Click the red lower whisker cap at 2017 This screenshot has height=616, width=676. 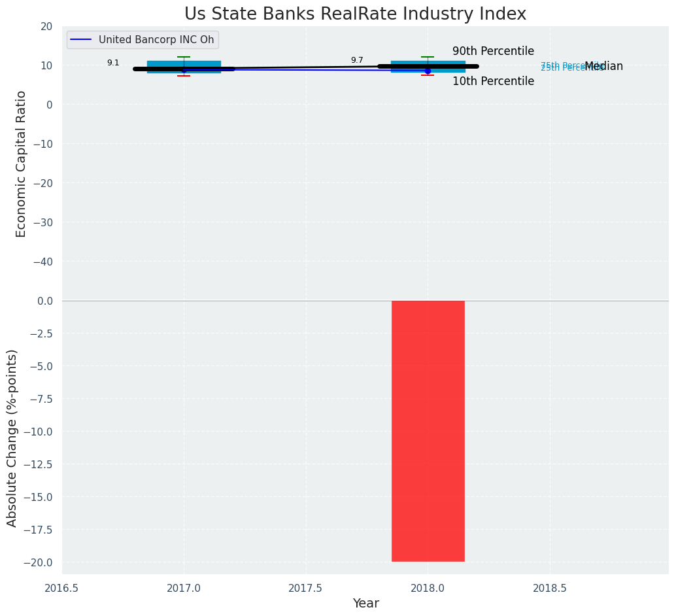click(184, 76)
